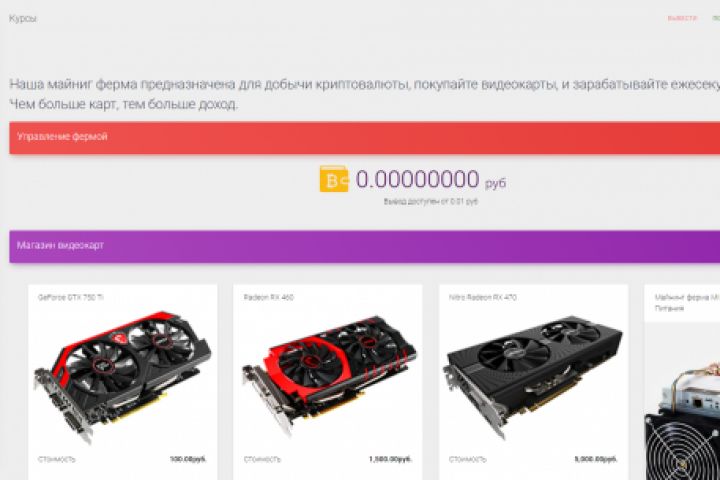
Task: Click the 5,000.00руб price on RX 470
Action: [x=596, y=459]
